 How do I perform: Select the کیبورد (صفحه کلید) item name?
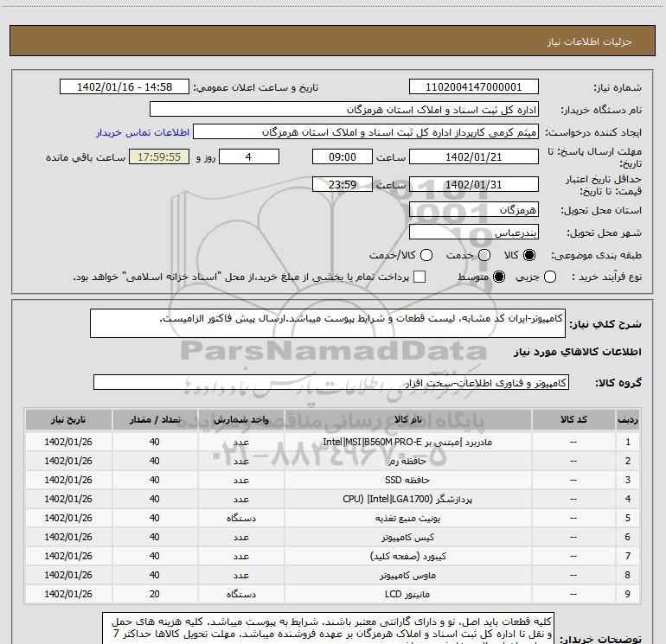click(x=407, y=556)
